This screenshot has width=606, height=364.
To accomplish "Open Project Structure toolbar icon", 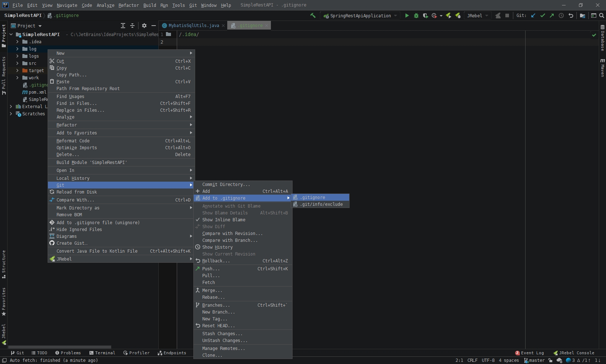I will [582, 15].
